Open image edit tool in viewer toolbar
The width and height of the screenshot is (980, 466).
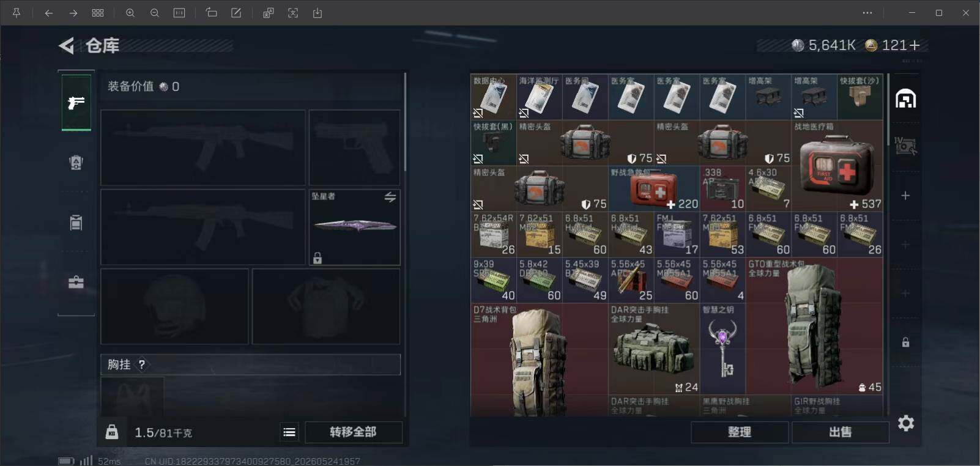[236, 13]
